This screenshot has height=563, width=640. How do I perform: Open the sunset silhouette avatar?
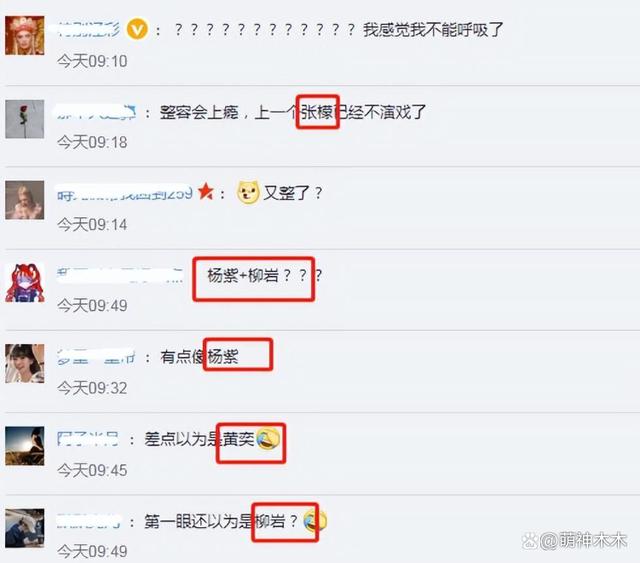pyautogui.click(x=24, y=446)
